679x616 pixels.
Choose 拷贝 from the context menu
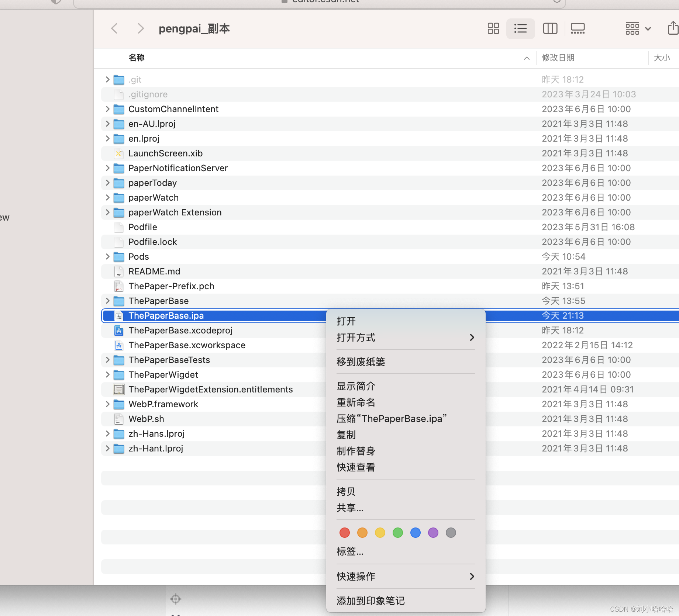[x=406, y=492]
